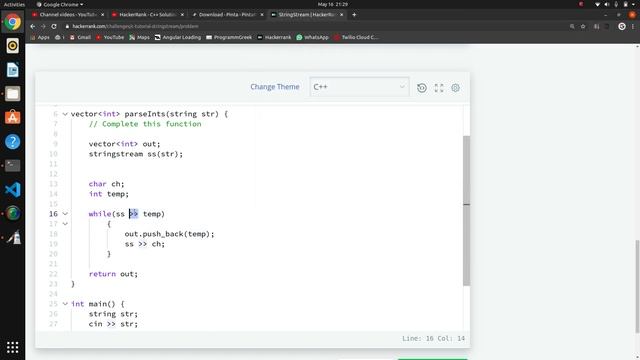The width and height of the screenshot is (640, 360).
Task: Collapse the block at line 17
Action: 65,224
